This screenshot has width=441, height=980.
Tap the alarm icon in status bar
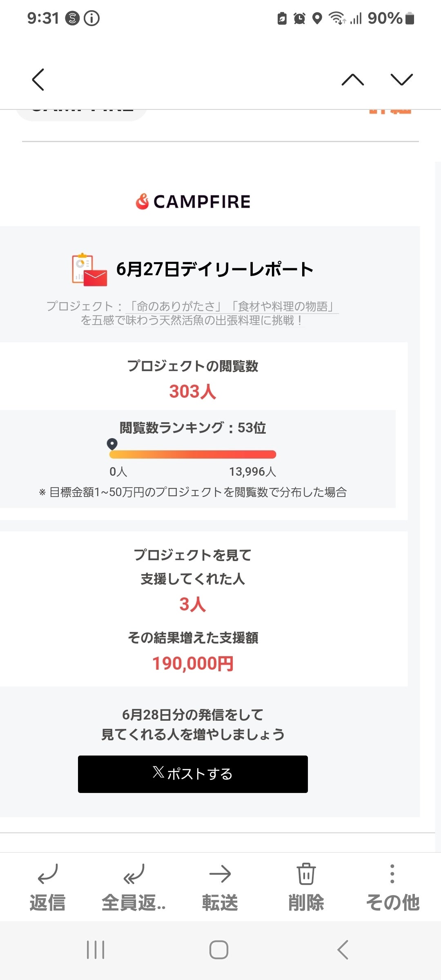[x=299, y=18]
